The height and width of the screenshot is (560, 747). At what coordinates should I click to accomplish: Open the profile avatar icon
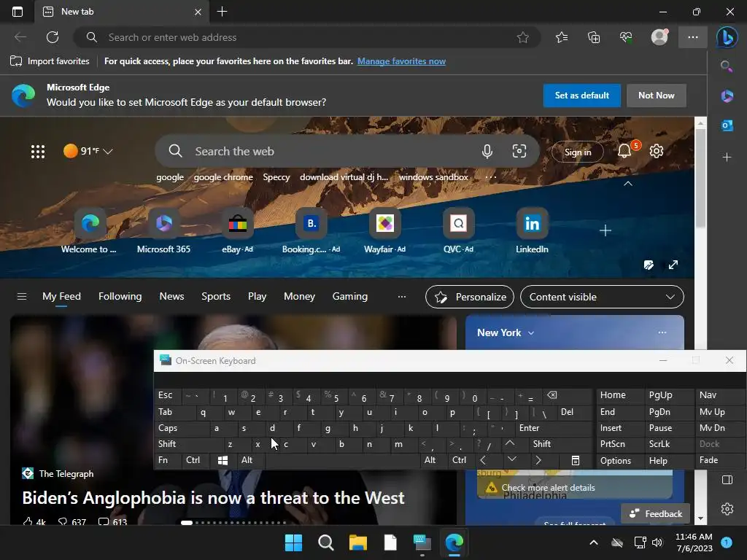659,37
